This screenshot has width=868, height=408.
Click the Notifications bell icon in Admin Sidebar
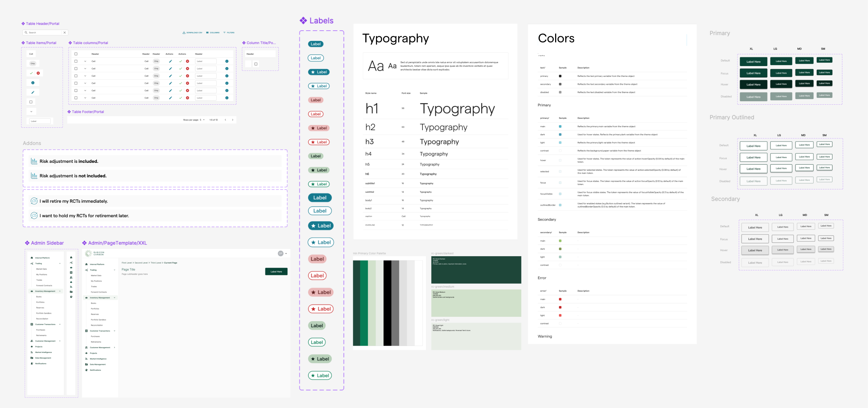click(32, 363)
